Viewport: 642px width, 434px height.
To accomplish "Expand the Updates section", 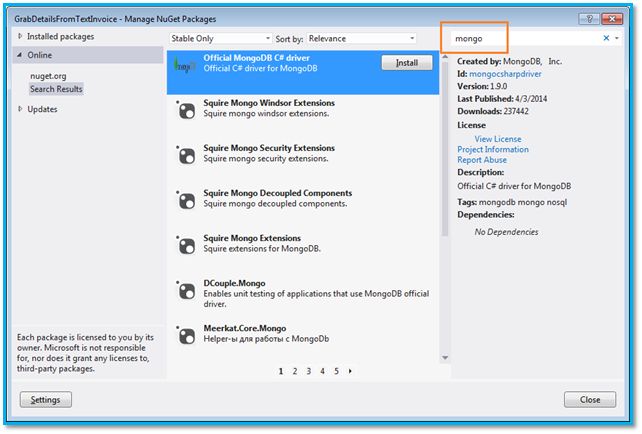I will 20,109.
